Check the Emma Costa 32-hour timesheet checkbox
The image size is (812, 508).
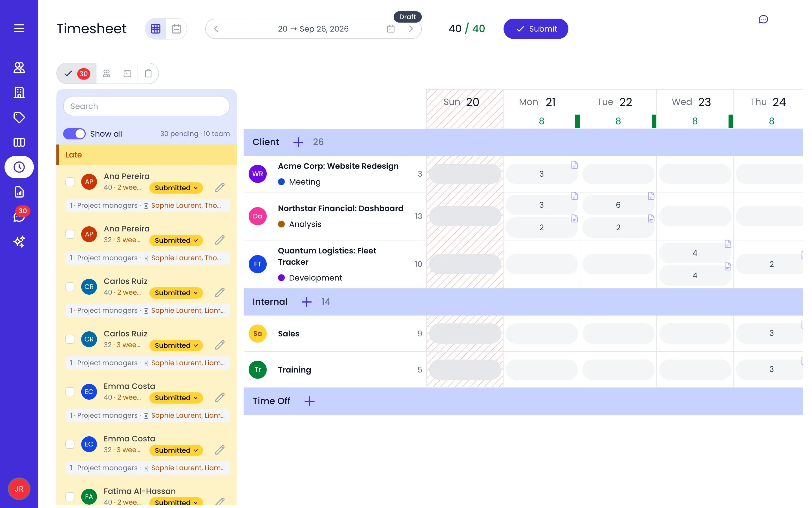click(x=70, y=444)
